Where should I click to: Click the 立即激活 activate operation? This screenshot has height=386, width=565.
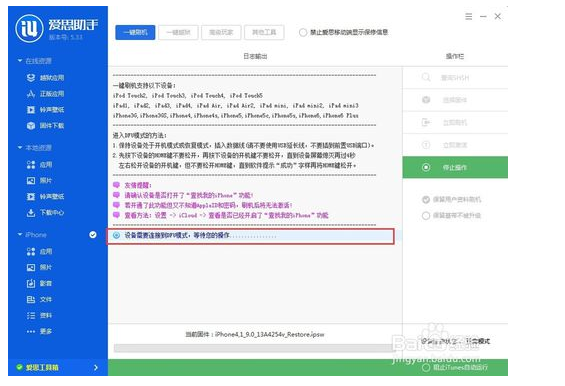click(x=455, y=145)
